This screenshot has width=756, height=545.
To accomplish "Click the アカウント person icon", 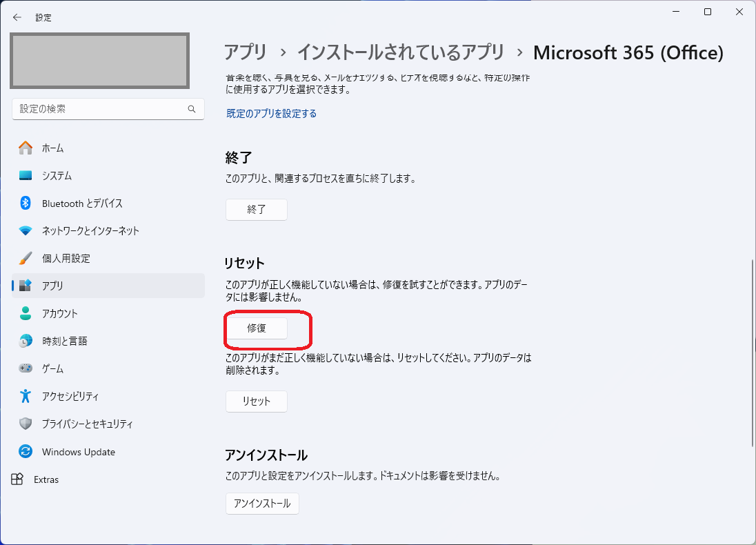I will (26, 313).
